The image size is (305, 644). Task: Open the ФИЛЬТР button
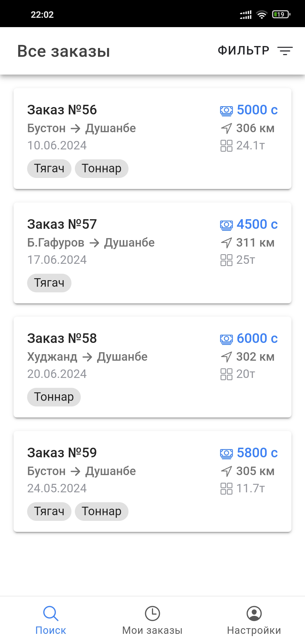(x=243, y=51)
